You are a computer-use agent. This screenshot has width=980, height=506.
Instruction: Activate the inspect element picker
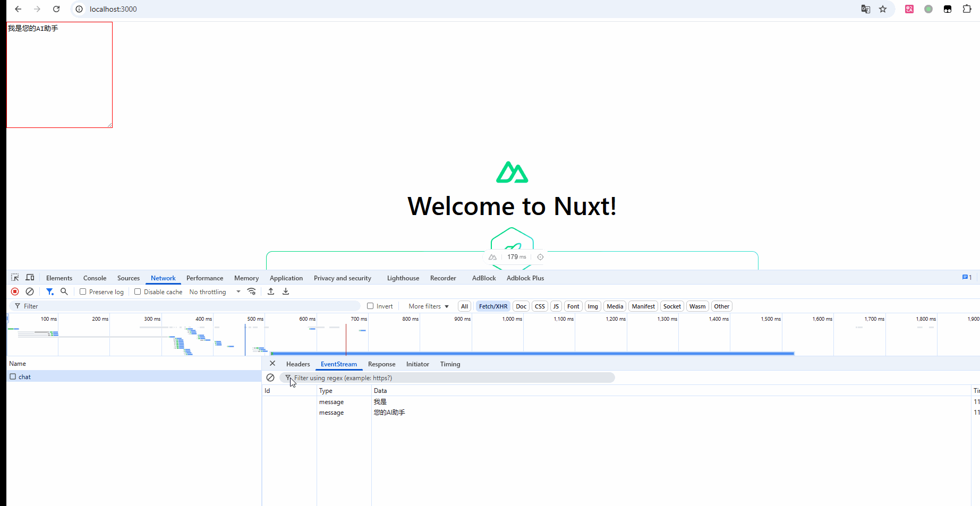pyautogui.click(x=15, y=278)
